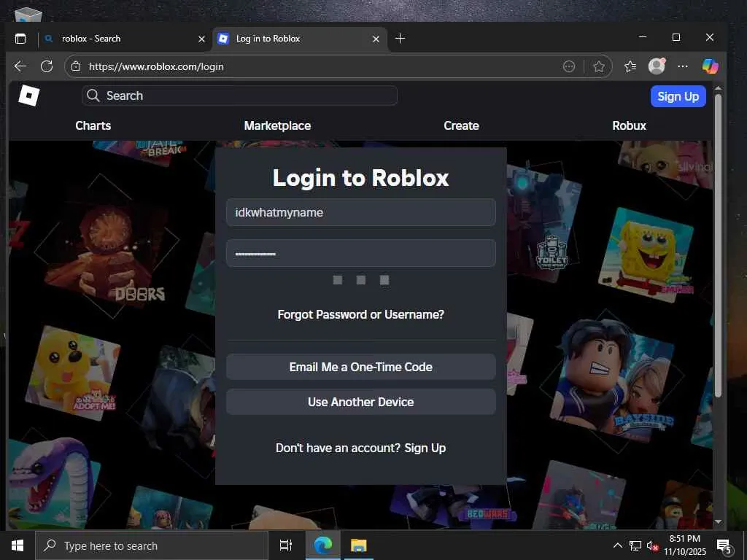Screen dimensions: 747x560
Task: Click the Roblox logo icon
Action: pos(29,96)
